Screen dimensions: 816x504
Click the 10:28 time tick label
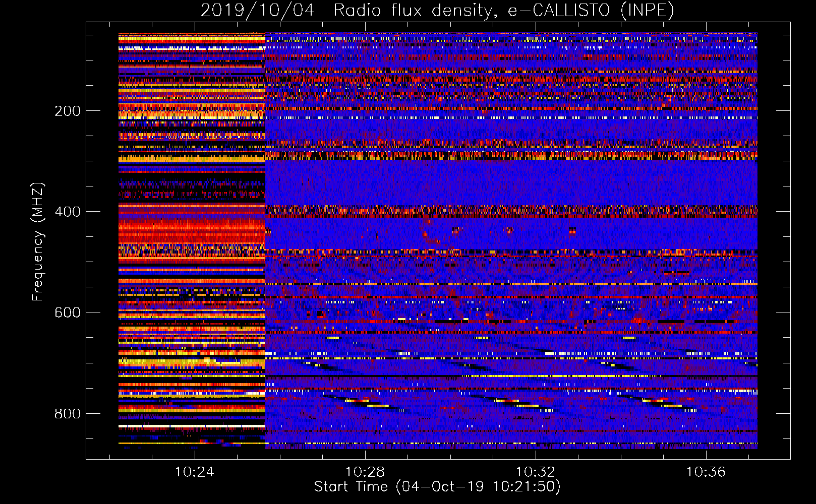coord(365,472)
